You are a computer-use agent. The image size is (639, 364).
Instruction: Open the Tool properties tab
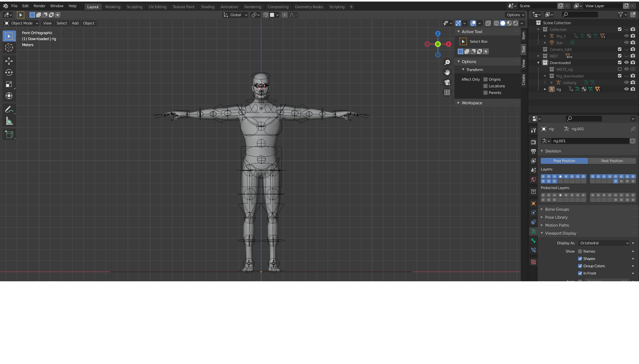point(533,130)
